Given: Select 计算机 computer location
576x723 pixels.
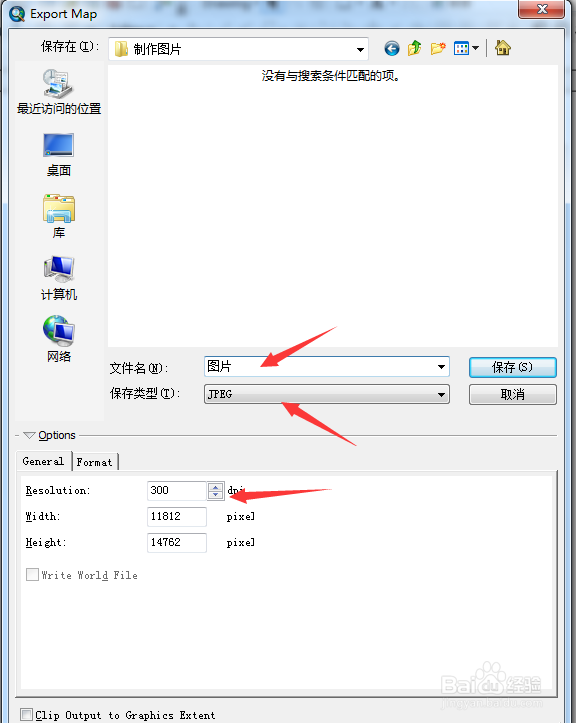Looking at the screenshot, I should [x=59, y=278].
